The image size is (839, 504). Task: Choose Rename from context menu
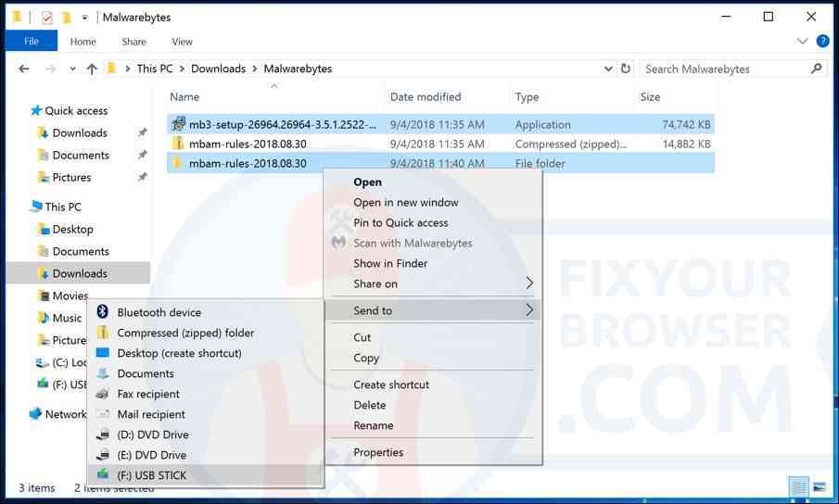[373, 425]
